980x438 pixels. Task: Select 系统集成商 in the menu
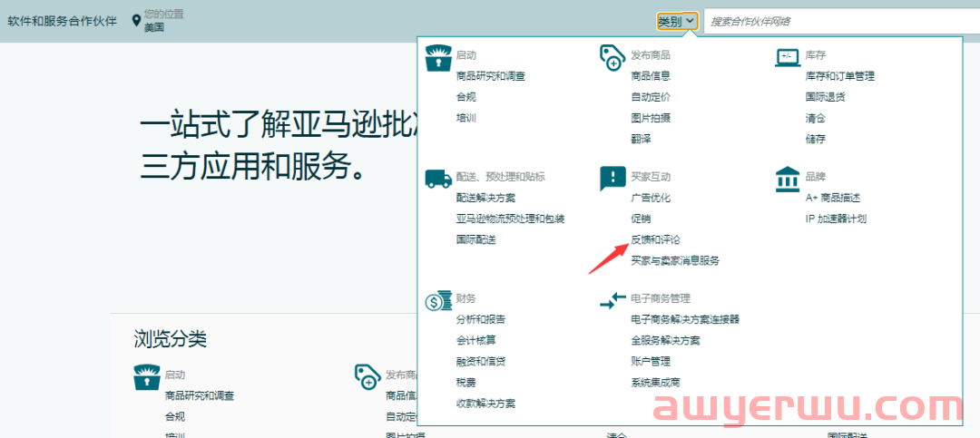(x=656, y=382)
